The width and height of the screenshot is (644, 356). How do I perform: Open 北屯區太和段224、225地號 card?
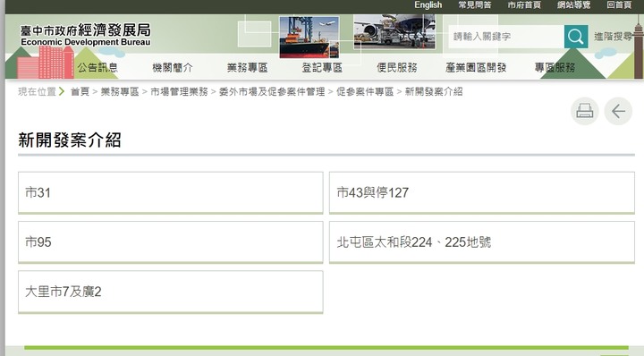(482, 242)
